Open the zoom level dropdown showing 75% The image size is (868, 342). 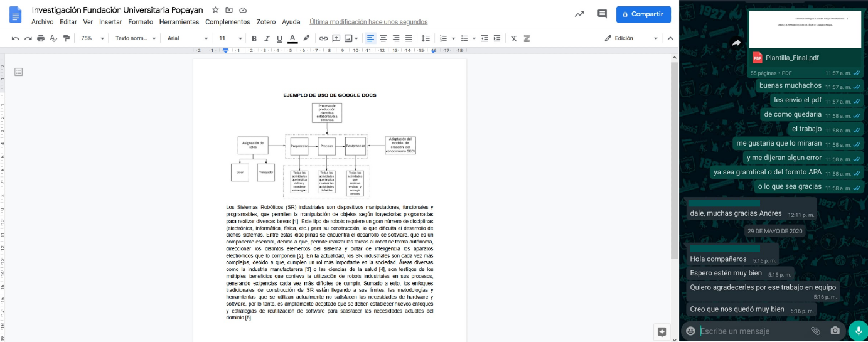click(x=92, y=38)
